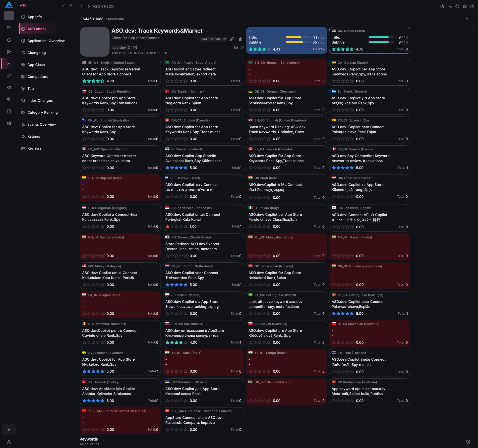478x448 pixels.
Task: Click the shield icon at bottom right
Action: pyautogui.click(x=468, y=442)
